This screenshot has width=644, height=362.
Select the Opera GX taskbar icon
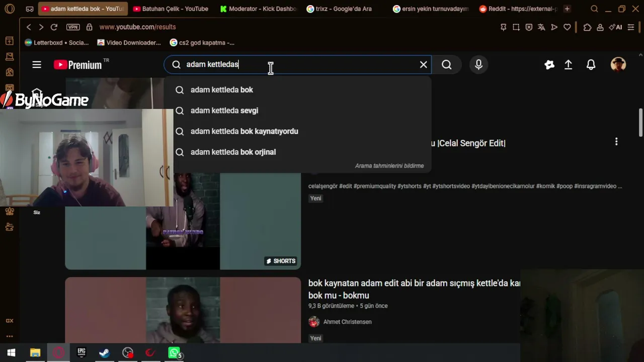(x=58, y=353)
